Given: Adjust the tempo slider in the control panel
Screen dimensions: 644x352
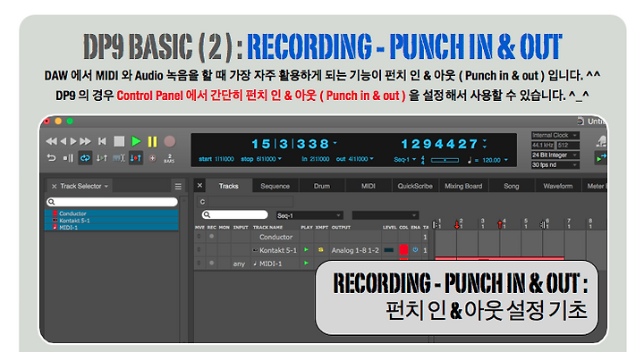Looking at the screenshot, I should (445, 160).
